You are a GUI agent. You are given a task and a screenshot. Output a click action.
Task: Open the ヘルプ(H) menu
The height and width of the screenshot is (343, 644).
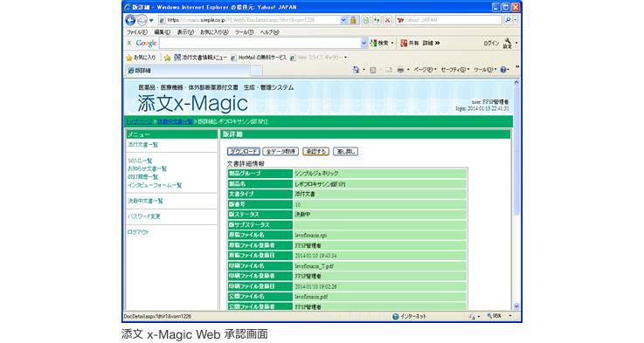tap(269, 32)
